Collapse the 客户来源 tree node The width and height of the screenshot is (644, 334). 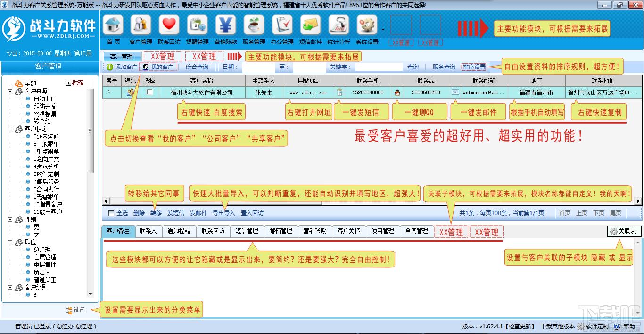(10, 91)
